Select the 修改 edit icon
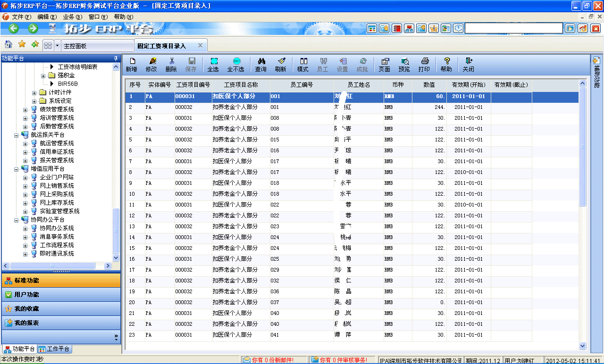 (151, 64)
